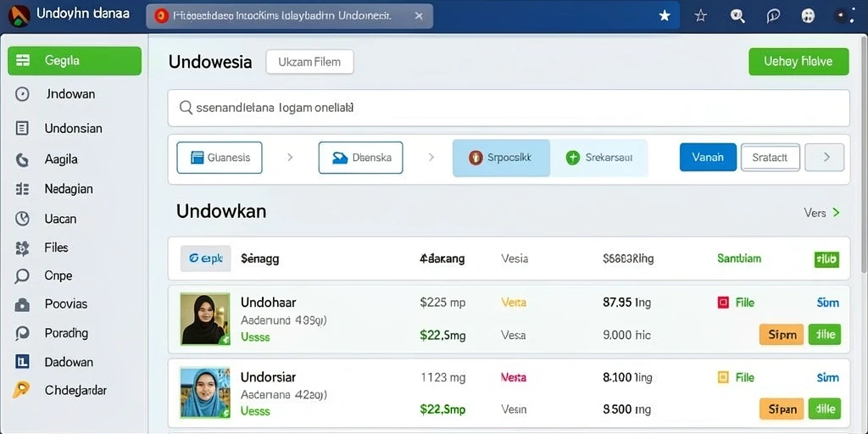Click the blue Vanain button
Viewport: 868px width, 434px height.
708,157
